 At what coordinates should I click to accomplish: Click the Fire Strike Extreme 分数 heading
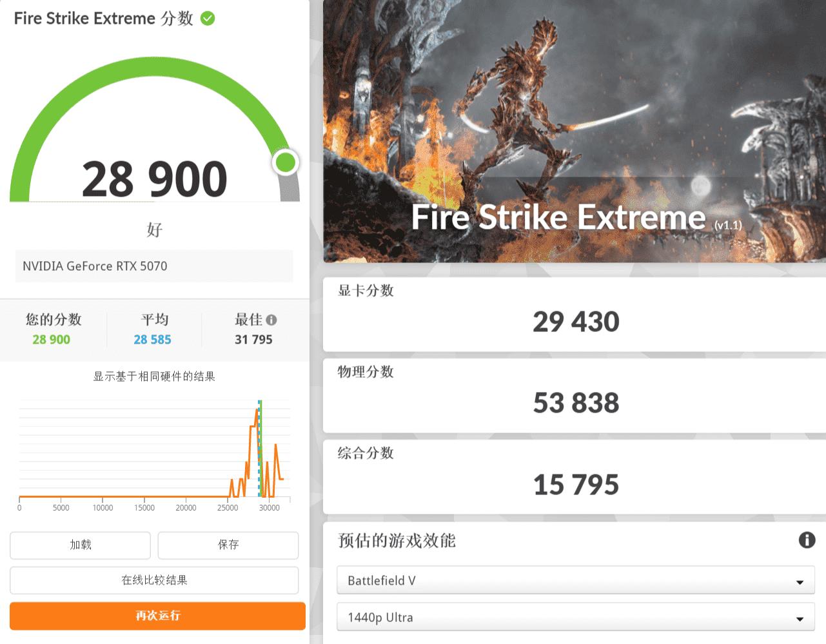point(104,18)
